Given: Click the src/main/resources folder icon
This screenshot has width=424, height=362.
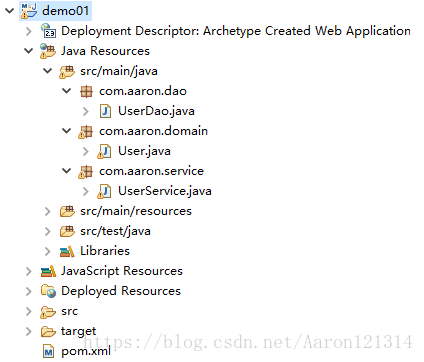Looking at the screenshot, I should (x=67, y=211).
